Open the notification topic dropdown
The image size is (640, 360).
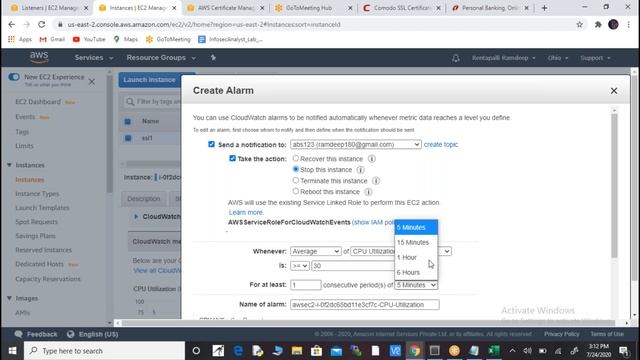tap(356, 144)
